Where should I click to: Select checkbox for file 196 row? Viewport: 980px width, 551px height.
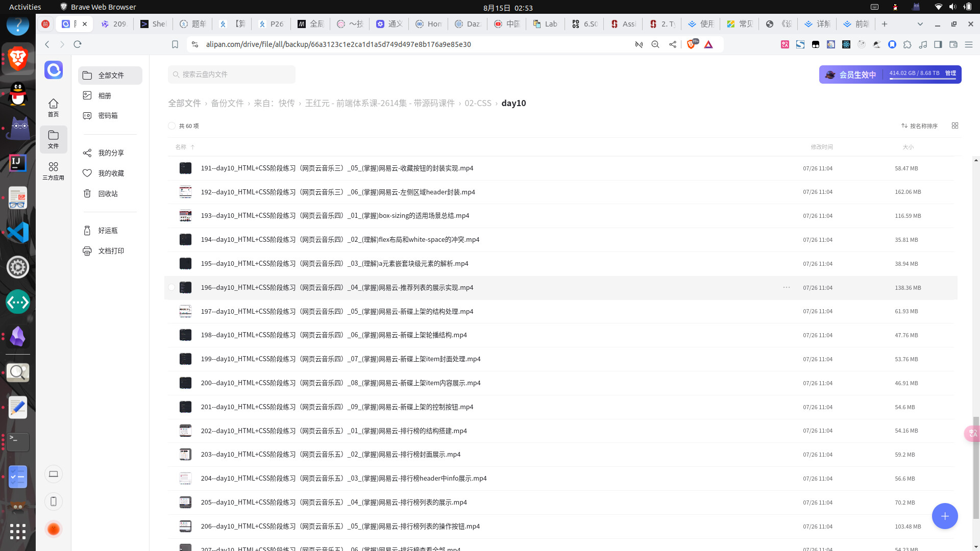171,288
